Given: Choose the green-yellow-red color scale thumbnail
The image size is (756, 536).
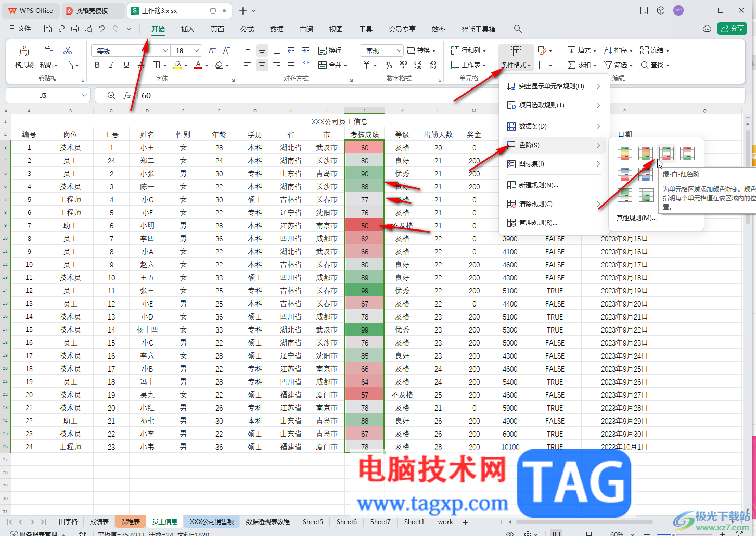Looking at the screenshot, I should (625, 153).
